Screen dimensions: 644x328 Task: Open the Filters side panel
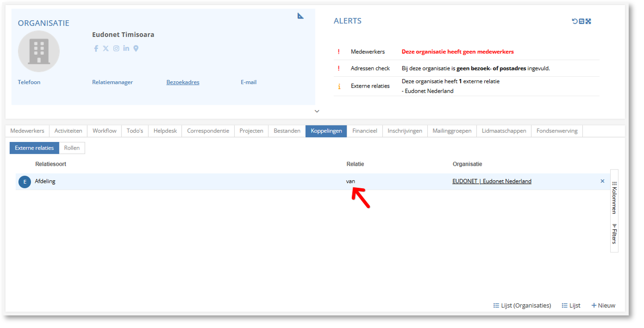(614, 234)
